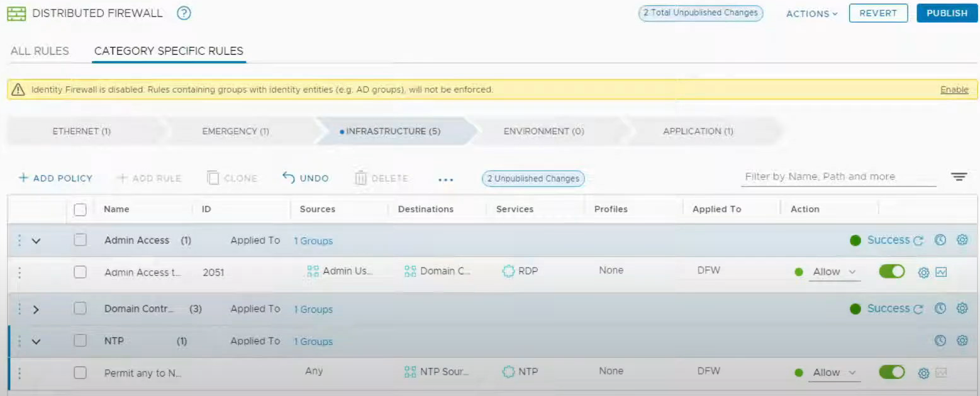Click the clock icon on NTP policy row
Image resolution: width=980 pixels, height=396 pixels.
click(x=940, y=341)
